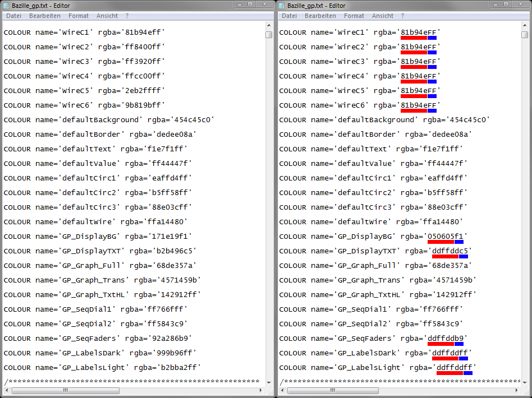532x398 pixels.
Task: Open the Datei menu in the left editor window
Action: tap(13, 16)
